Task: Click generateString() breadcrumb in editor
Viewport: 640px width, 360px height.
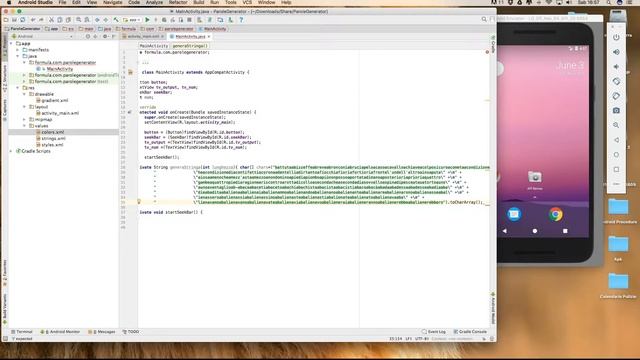Action: pos(190,46)
